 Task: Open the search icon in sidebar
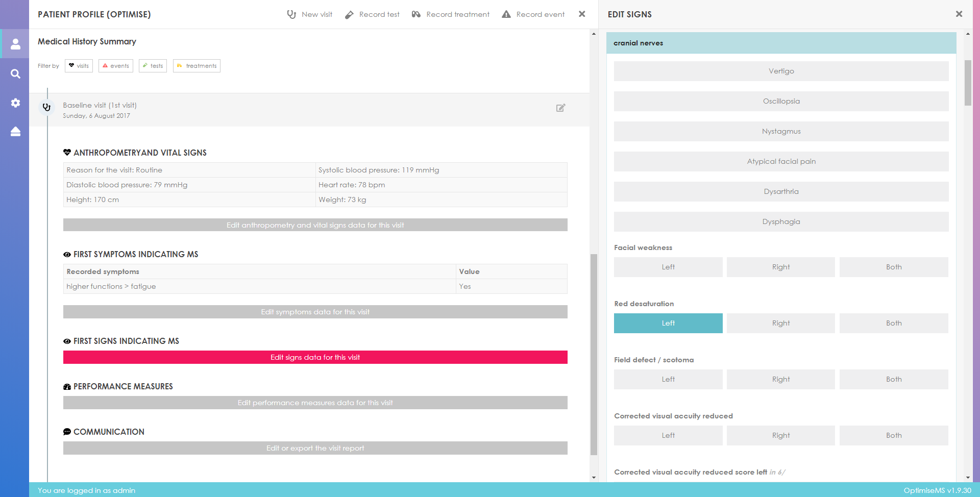coord(15,74)
